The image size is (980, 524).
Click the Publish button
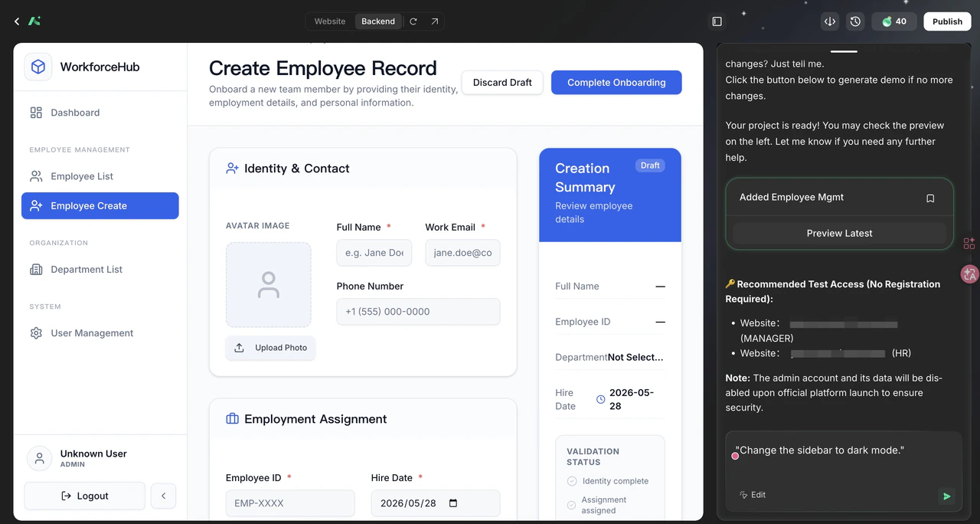(947, 21)
